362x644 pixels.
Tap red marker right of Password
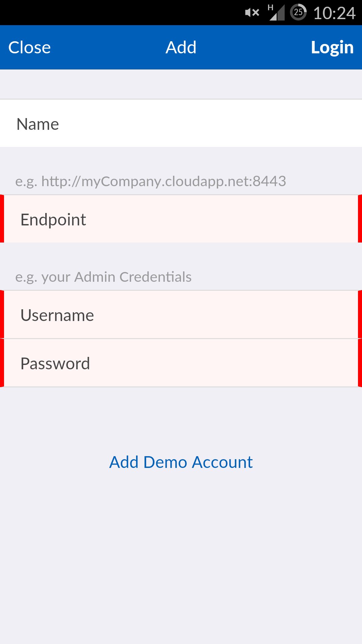click(x=360, y=363)
